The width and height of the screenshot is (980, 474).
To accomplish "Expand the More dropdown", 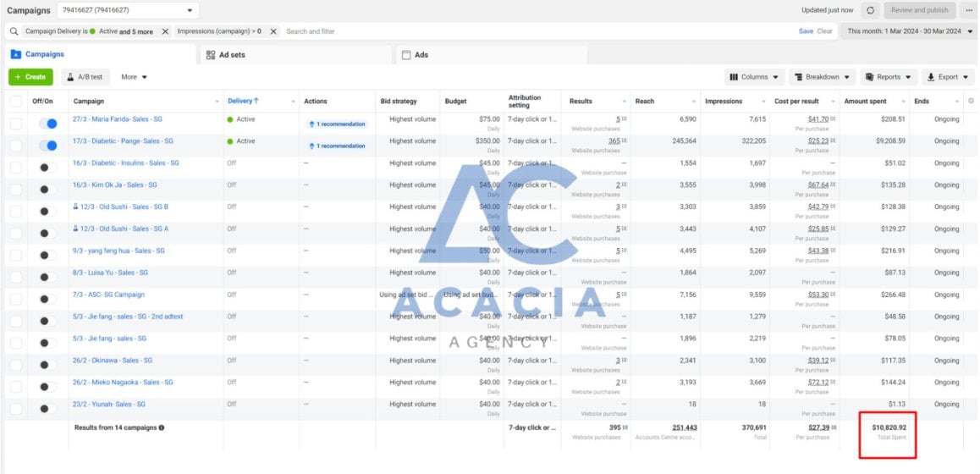I will click(x=135, y=77).
